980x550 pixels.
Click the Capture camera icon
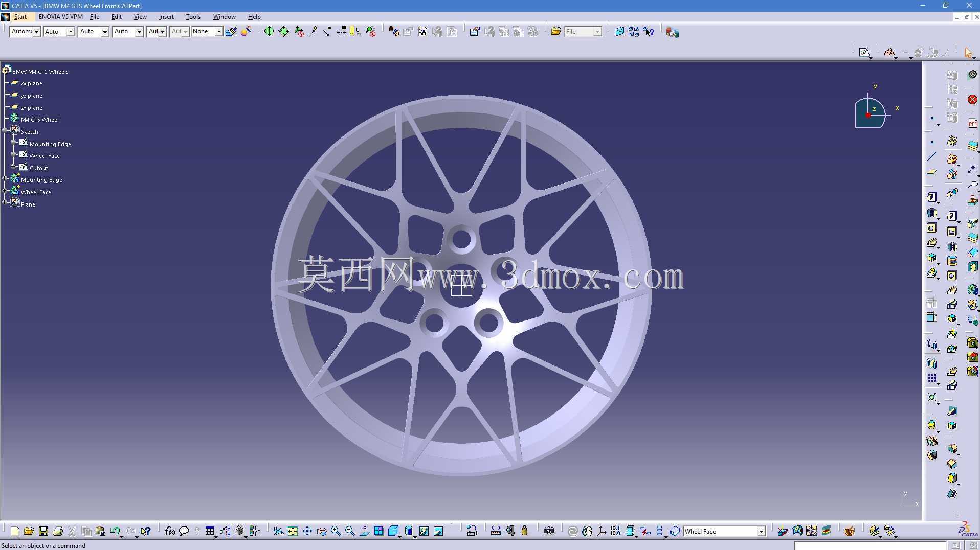pyautogui.click(x=549, y=531)
